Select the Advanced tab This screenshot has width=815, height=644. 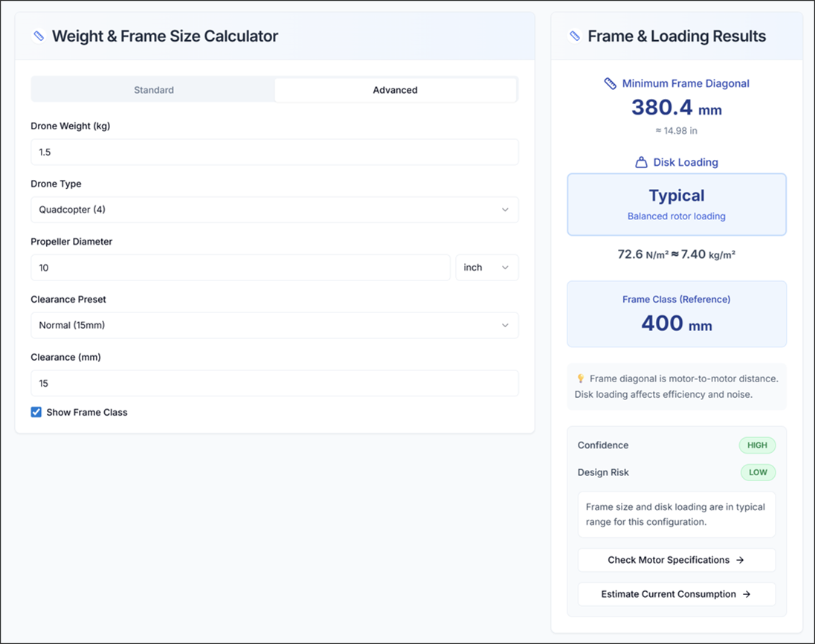pos(395,90)
